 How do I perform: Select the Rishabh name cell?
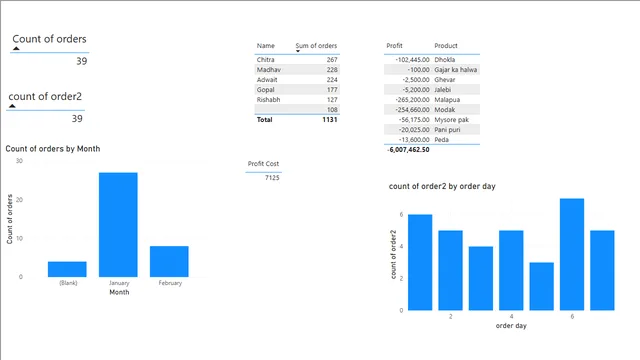pyautogui.click(x=268, y=100)
